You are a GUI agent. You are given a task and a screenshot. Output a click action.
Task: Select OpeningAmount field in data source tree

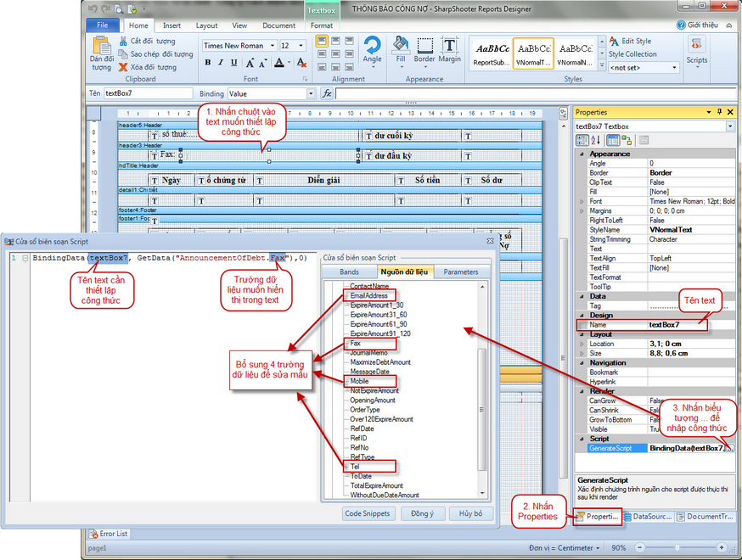[x=373, y=400]
